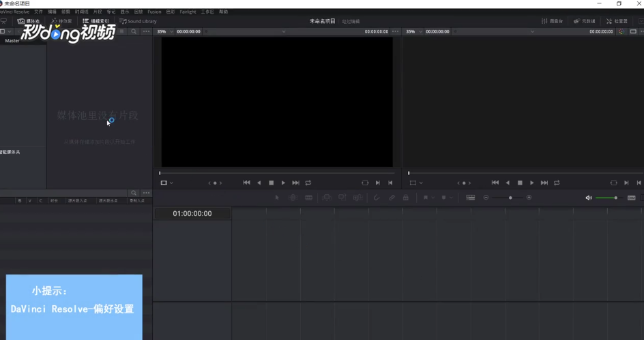Open the media pool three-dots options menu
644x340 pixels.
point(146,31)
